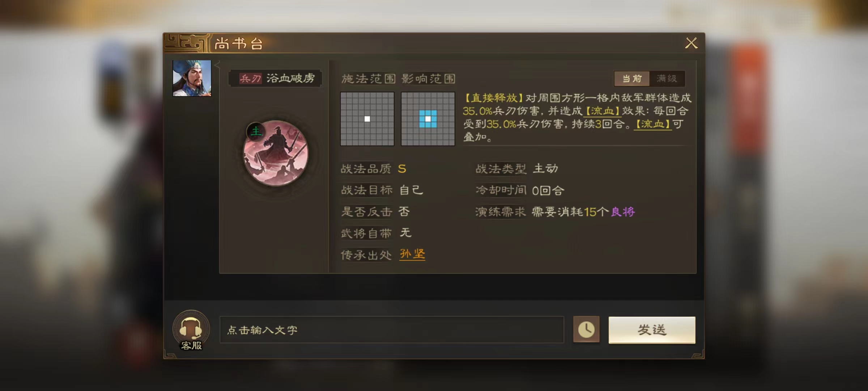Open the 客服 customer service headset icon

pyautogui.click(x=191, y=330)
